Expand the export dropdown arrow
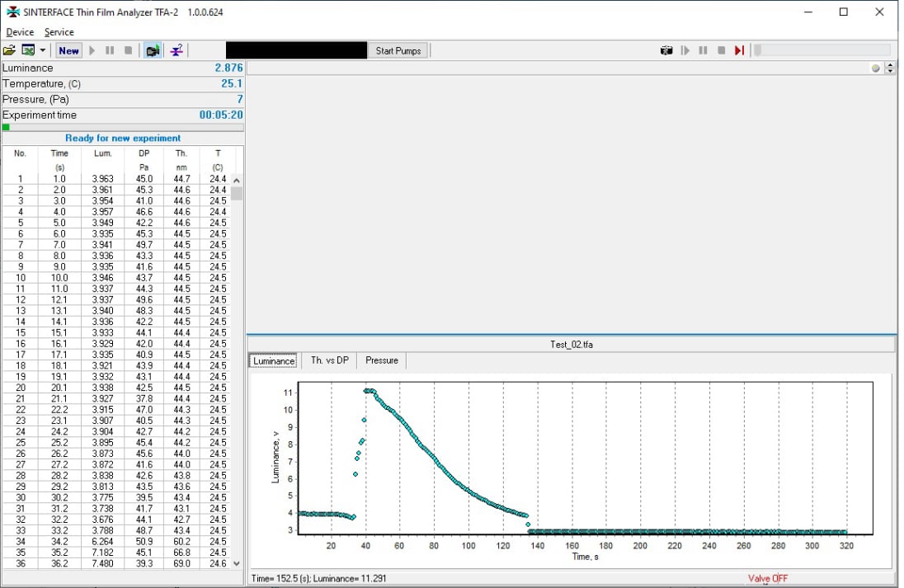This screenshot has width=904, height=588. (x=43, y=51)
